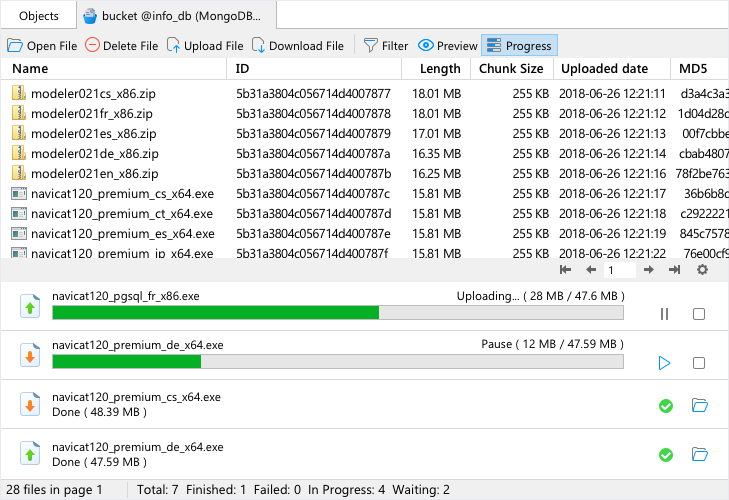Viewport: 729px width, 500px height.
Task: Click green checkmark for navicat120_premium_cs_x64.exe
Action: click(666, 406)
